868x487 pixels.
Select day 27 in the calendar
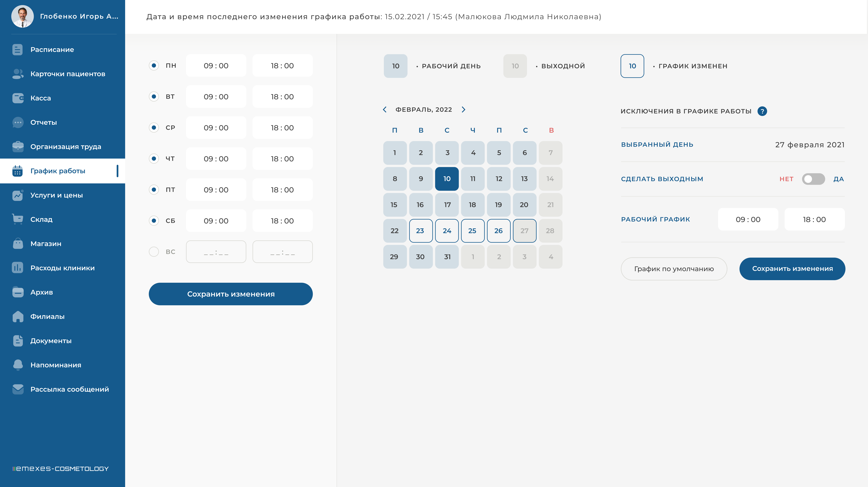524,231
